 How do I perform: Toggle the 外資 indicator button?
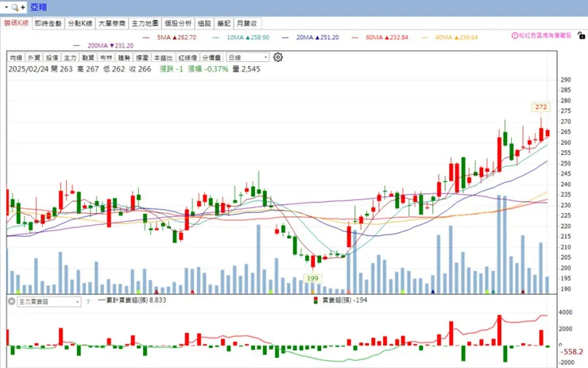pos(34,57)
